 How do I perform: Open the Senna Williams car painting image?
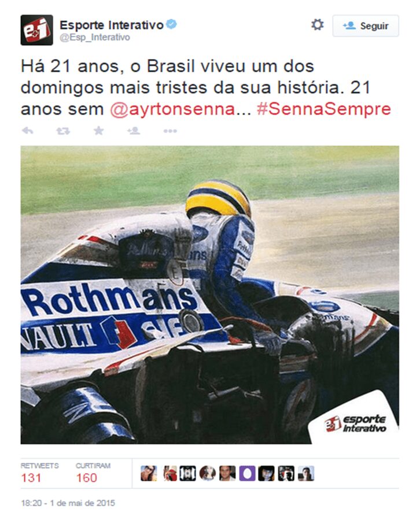(210, 295)
